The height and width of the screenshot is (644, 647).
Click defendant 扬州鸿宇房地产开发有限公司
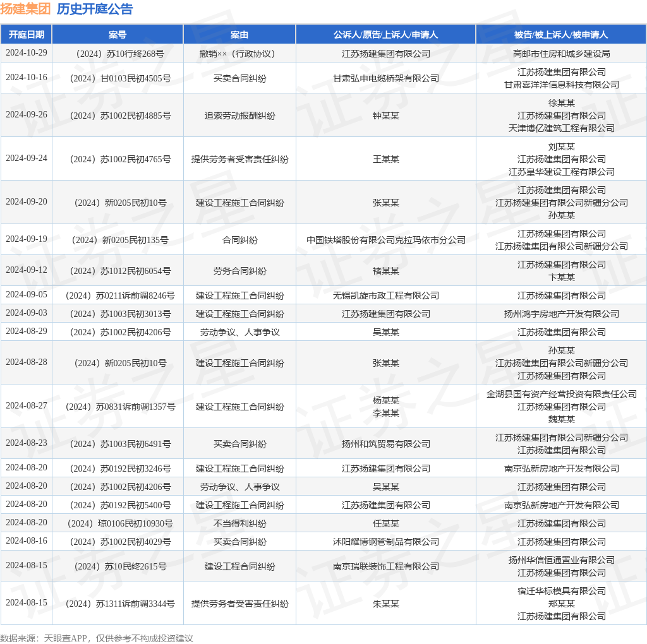[561, 314]
